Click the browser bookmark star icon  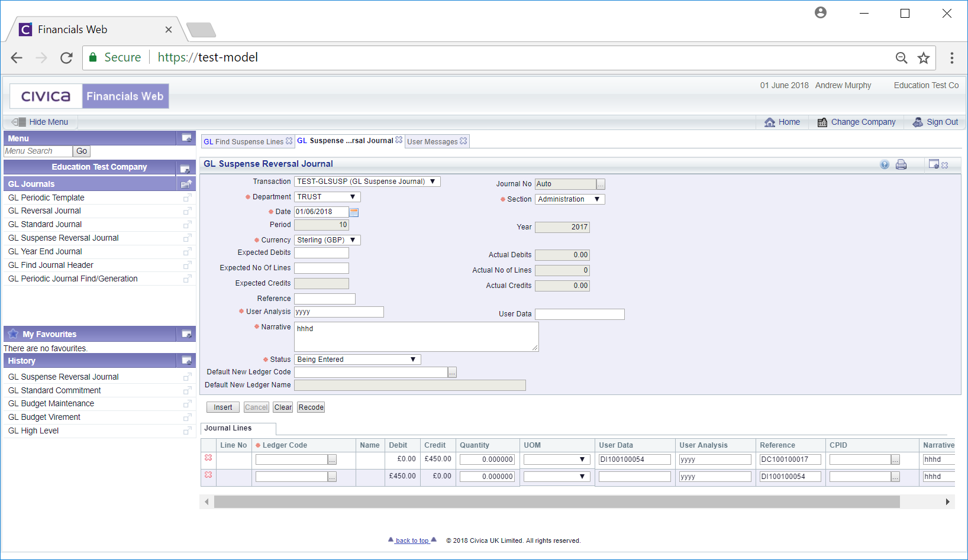pyautogui.click(x=924, y=57)
